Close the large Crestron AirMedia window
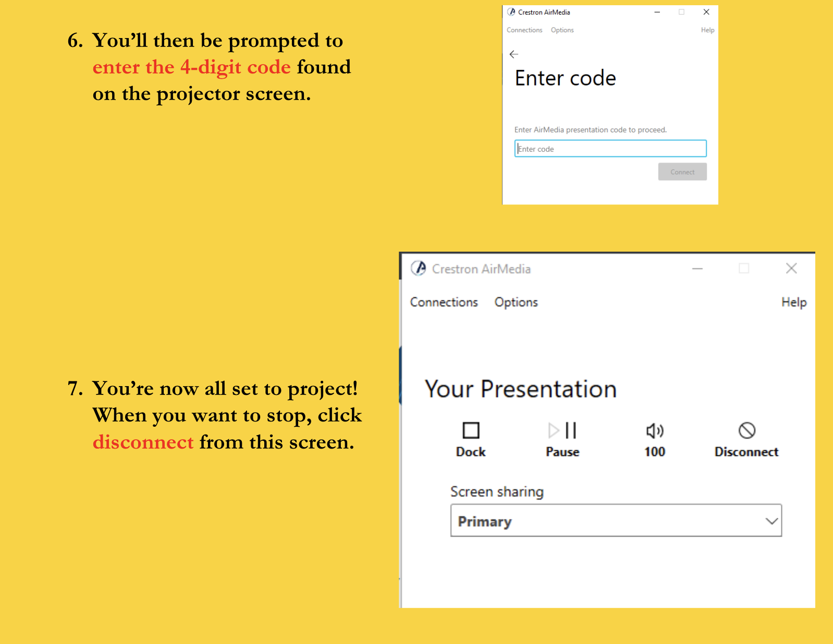833x644 pixels. (x=791, y=268)
